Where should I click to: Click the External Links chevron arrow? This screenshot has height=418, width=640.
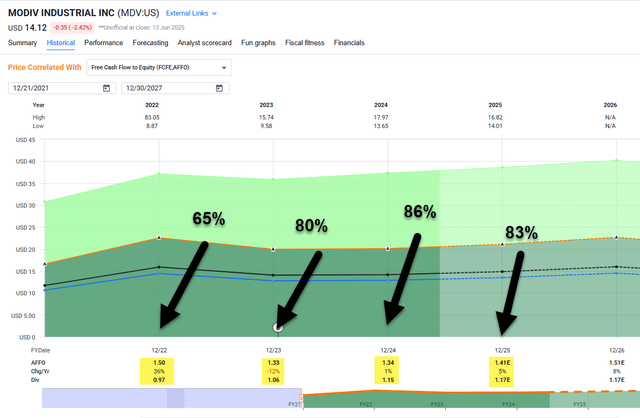214,13
